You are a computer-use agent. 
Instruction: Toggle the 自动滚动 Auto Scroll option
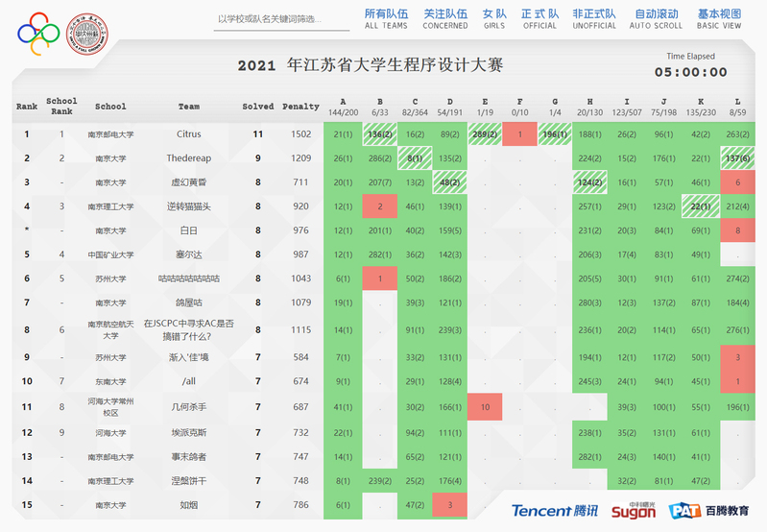coord(657,19)
